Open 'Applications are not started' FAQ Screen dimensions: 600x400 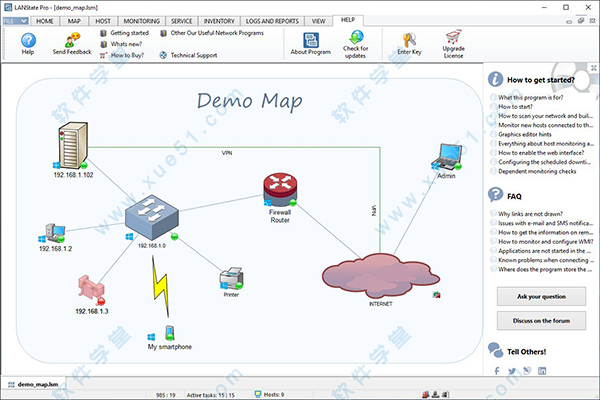(x=545, y=251)
